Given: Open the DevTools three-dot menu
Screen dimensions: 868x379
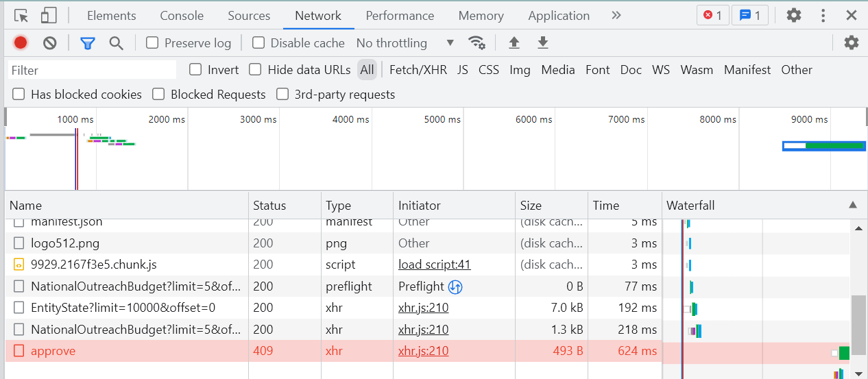Looking at the screenshot, I should 823,15.
